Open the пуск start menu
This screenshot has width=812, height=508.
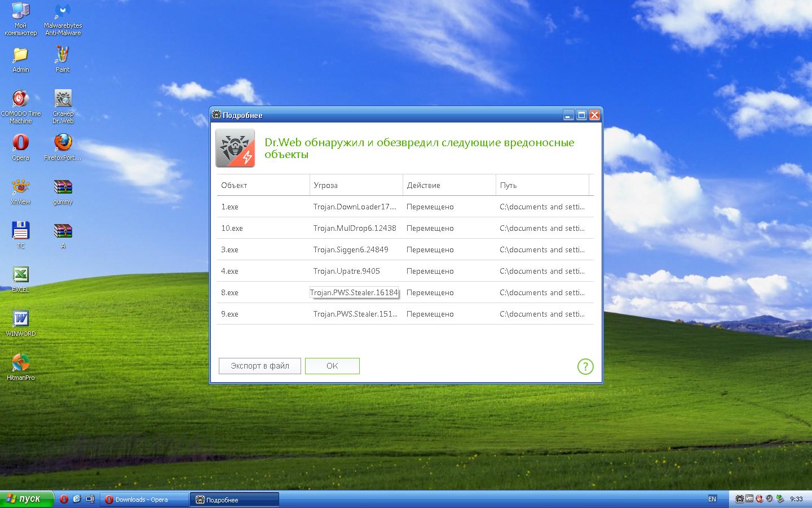(x=27, y=499)
